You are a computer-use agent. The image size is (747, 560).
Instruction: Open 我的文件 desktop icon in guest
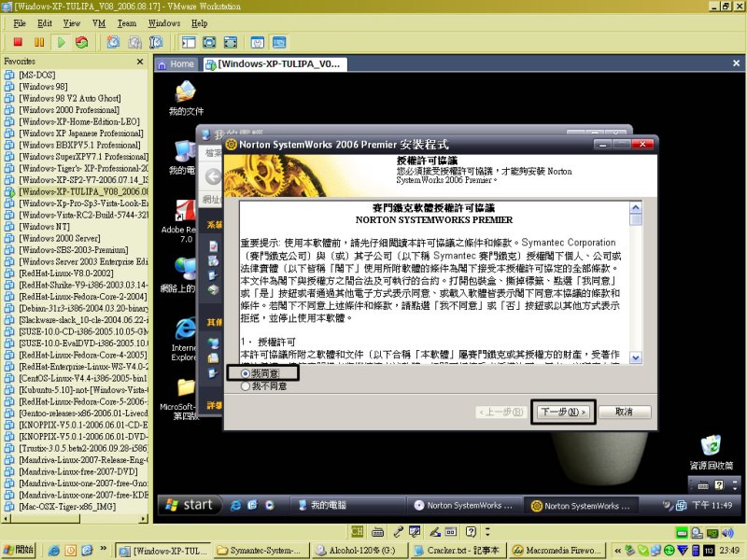[186, 98]
